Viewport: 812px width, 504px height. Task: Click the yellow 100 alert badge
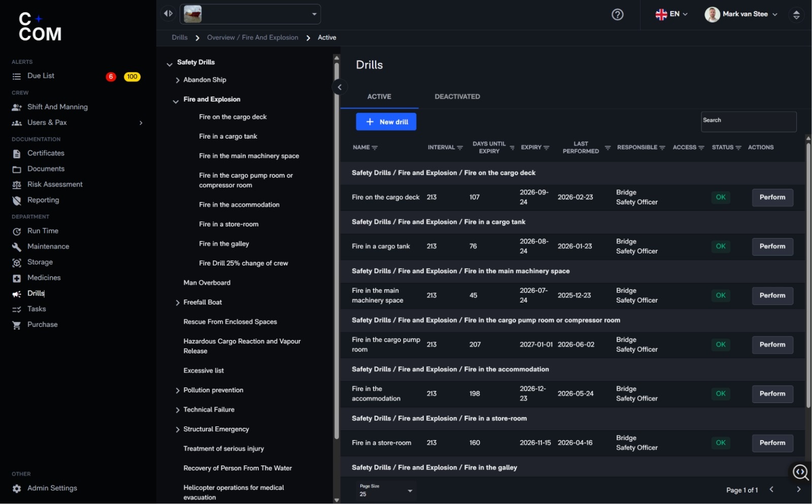tap(132, 77)
